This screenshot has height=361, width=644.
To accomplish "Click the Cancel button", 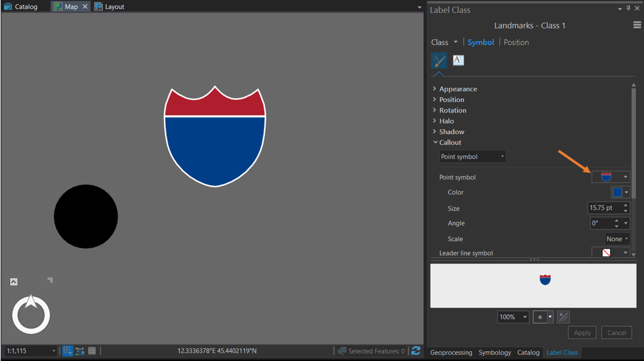I will pyautogui.click(x=617, y=333).
